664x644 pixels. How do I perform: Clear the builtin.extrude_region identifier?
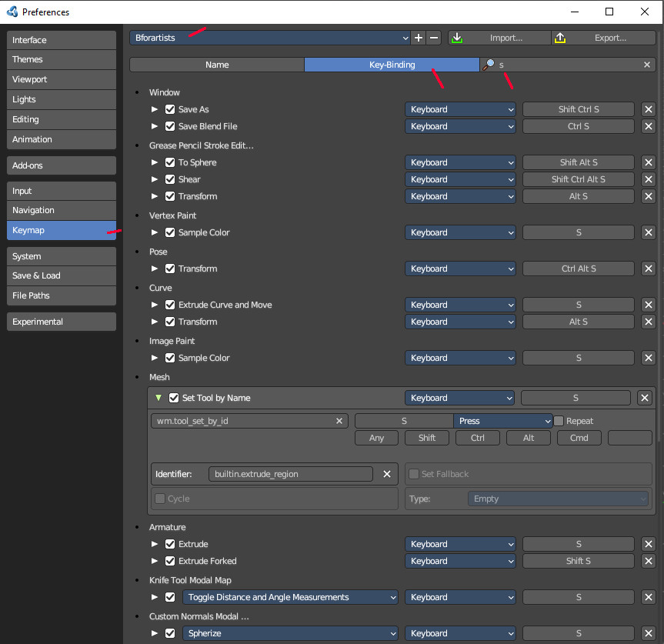(386, 474)
